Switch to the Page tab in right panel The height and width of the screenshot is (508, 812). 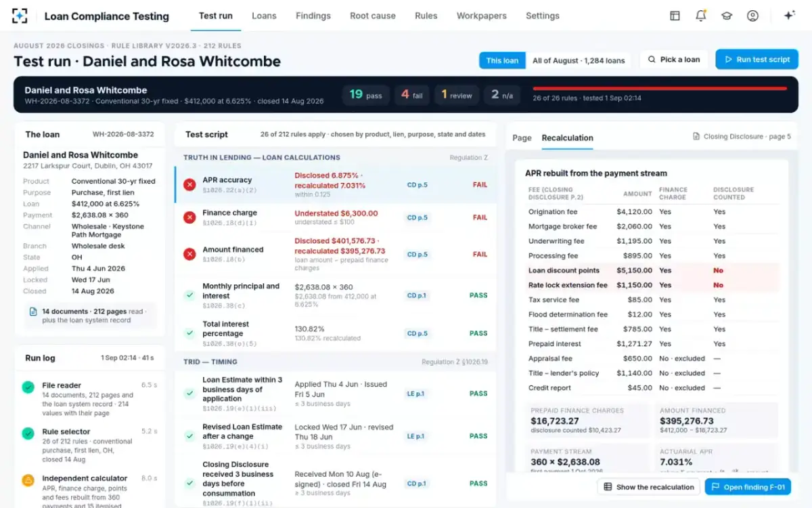[522, 137]
